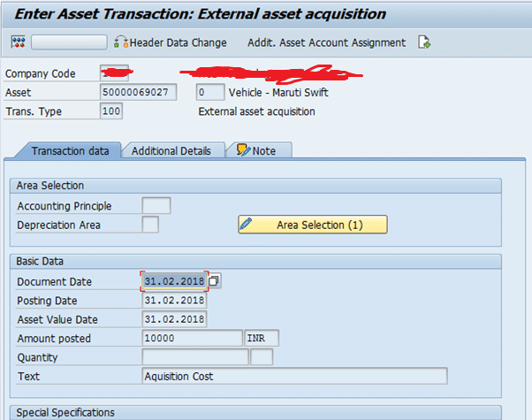Click the INR currency field
The image size is (532, 420).
(262, 338)
